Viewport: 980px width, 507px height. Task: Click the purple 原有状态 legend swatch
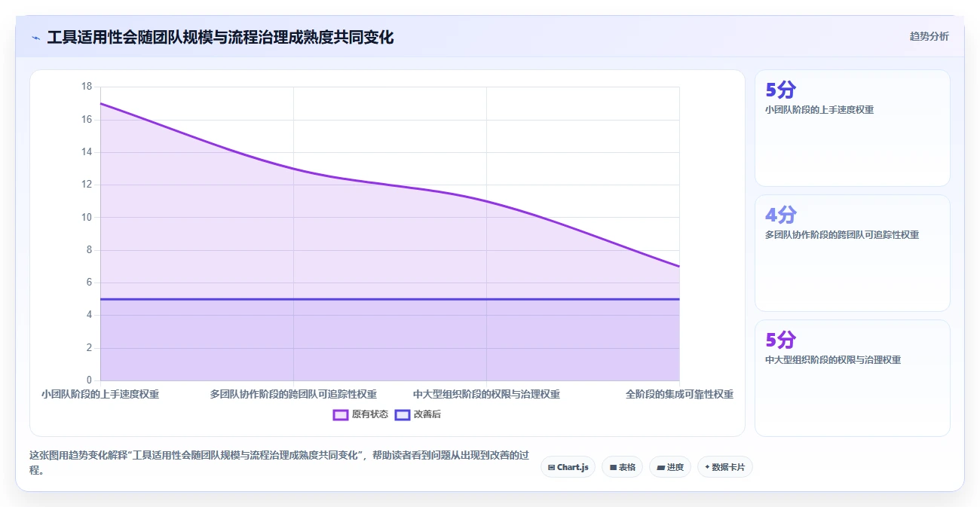(341, 414)
